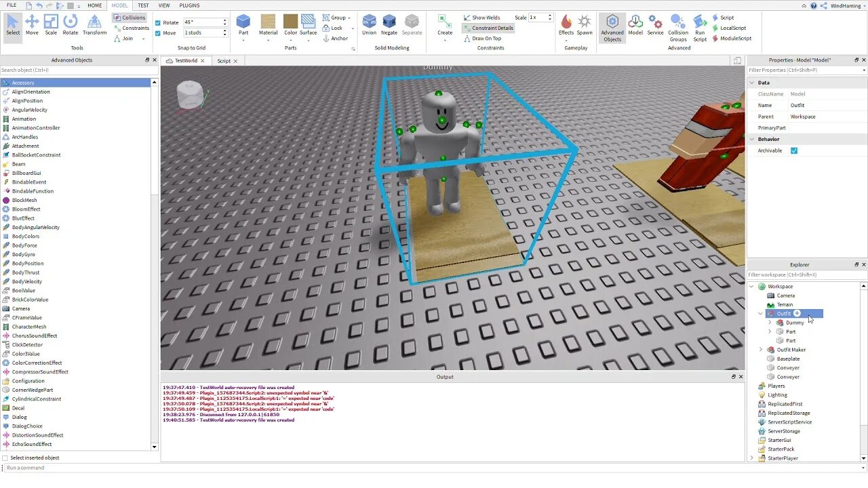
Task: Select the Scale tool
Action: pyautogui.click(x=51, y=25)
